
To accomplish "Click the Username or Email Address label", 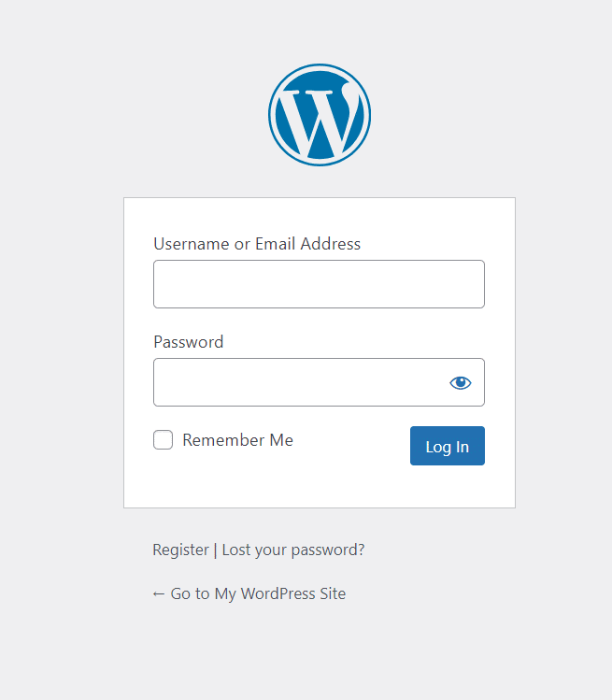I will (257, 244).
